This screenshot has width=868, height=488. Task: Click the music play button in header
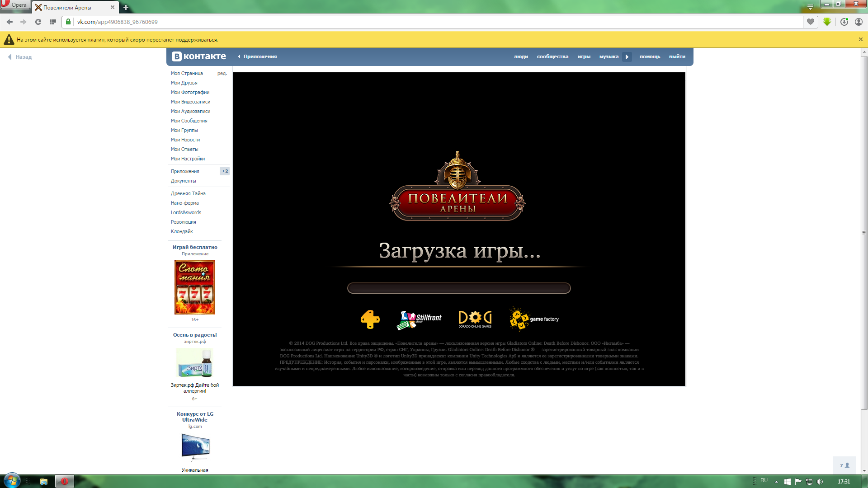(x=627, y=57)
